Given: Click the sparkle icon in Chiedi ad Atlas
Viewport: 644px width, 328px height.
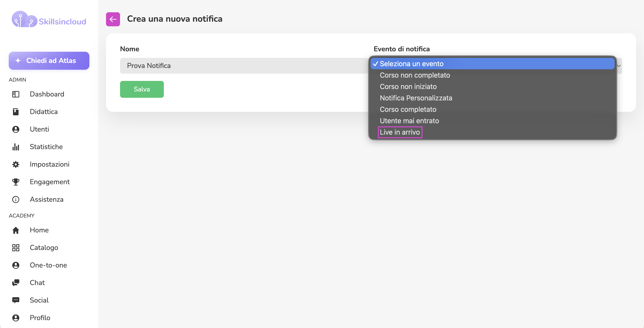Looking at the screenshot, I should coord(18,60).
